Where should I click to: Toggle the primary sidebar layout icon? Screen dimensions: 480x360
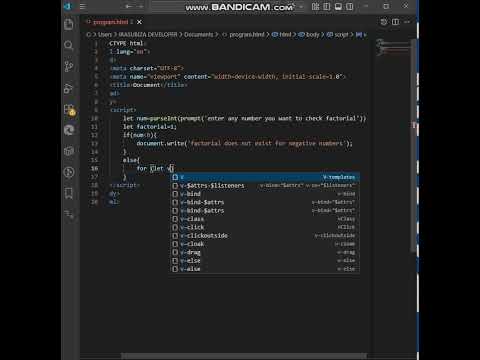tap(327, 6)
